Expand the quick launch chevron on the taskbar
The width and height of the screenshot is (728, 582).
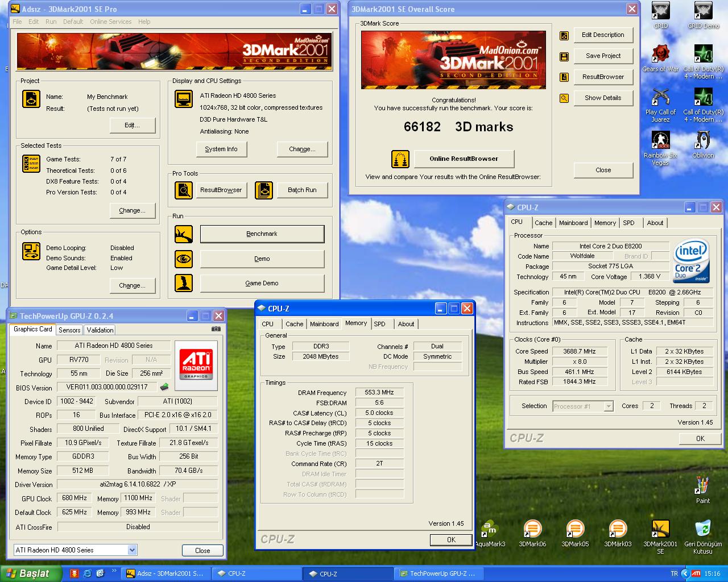pyautogui.click(x=114, y=571)
